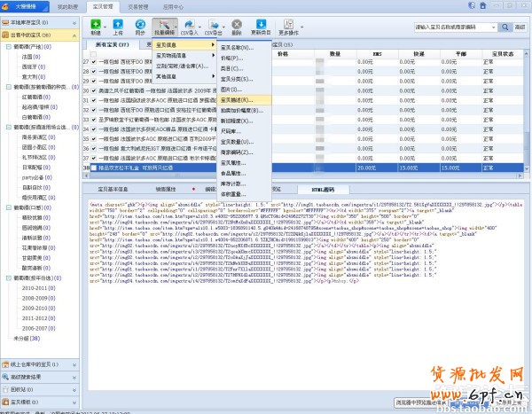Click the 批量编辑 batch edit icon

tap(164, 25)
